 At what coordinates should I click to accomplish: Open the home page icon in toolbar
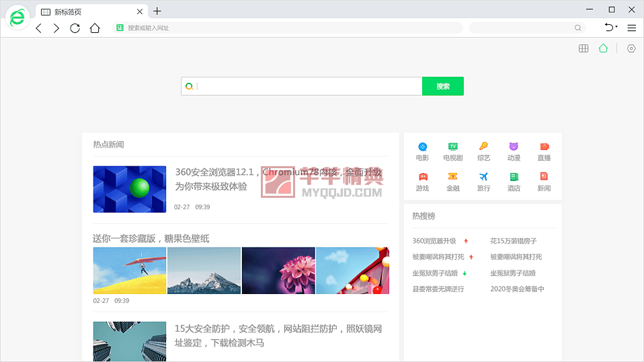(x=95, y=28)
